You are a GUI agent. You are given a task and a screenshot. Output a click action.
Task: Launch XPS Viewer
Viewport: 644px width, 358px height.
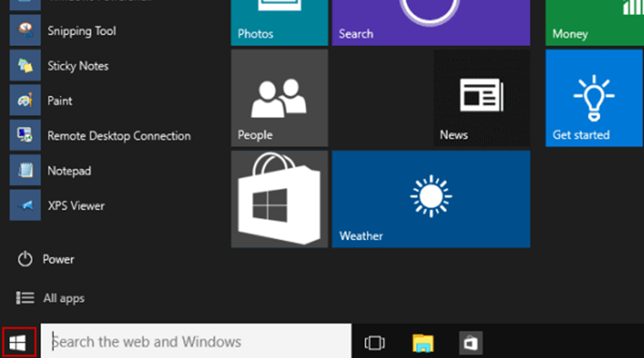25,206
